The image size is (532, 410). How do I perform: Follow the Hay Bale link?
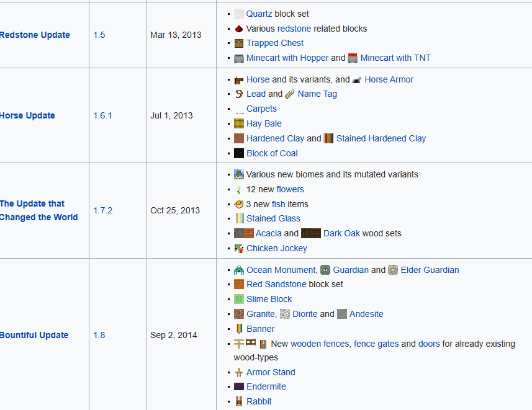[x=264, y=124]
